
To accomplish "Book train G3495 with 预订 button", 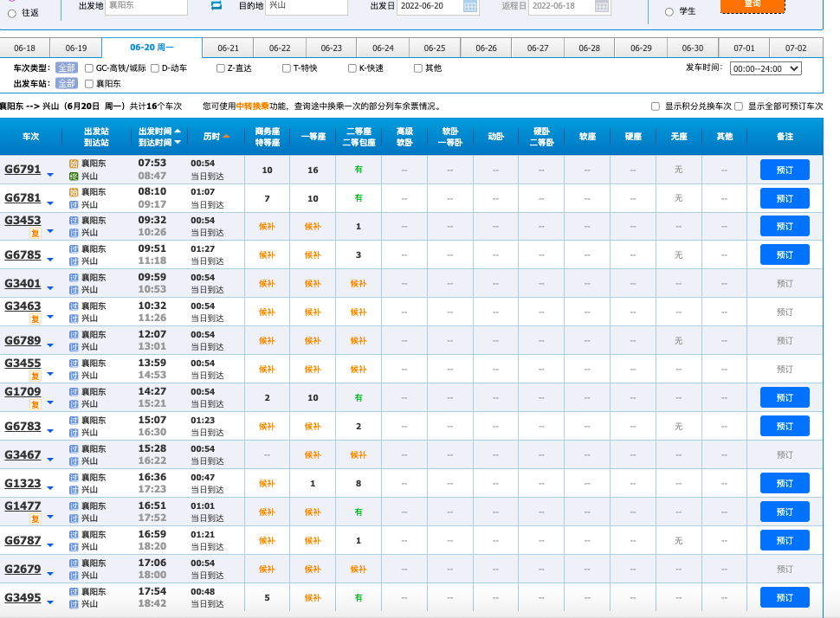I will [x=785, y=597].
